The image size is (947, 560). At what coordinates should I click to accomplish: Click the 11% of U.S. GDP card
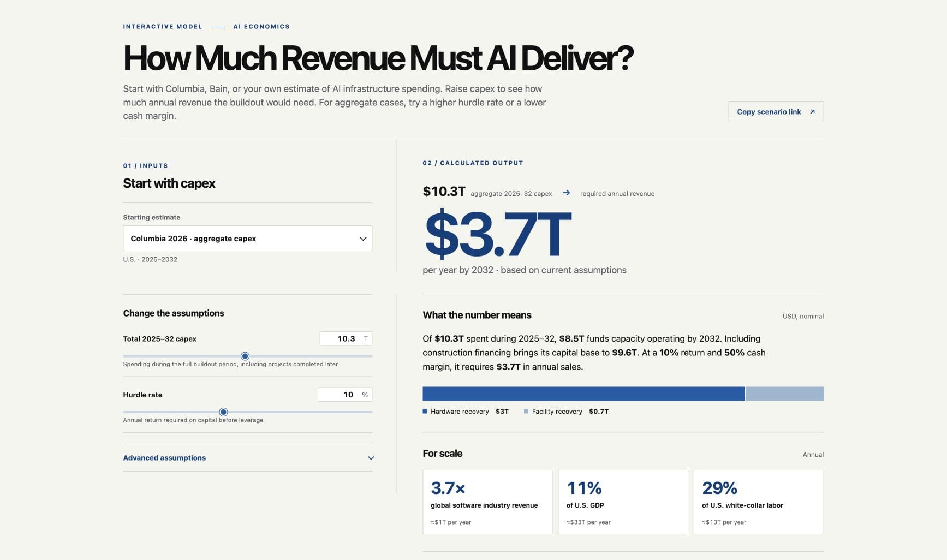[x=623, y=502]
